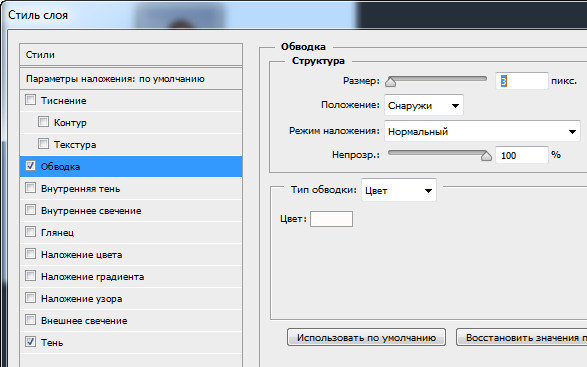This screenshot has width=587, height=367.
Task: Open Наложение узора settings by its label
Action: [x=82, y=299]
